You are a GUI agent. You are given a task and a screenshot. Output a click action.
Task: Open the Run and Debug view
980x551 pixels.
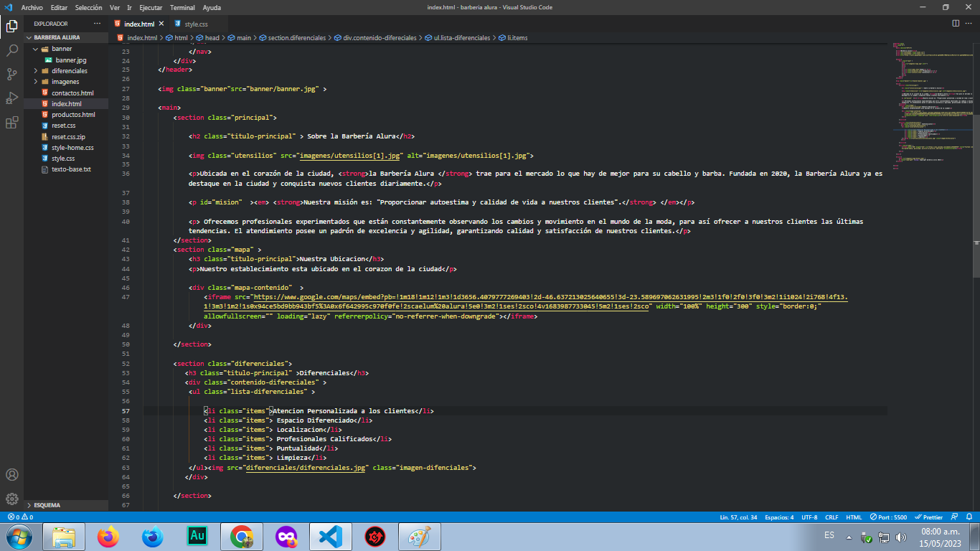pyautogui.click(x=11, y=98)
